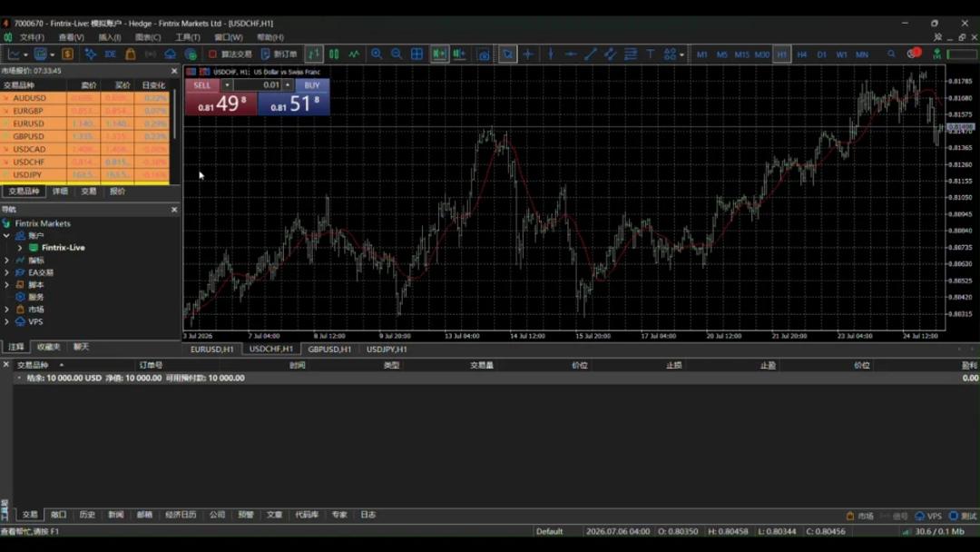Select the trendline drawing tool

click(590, 54)
